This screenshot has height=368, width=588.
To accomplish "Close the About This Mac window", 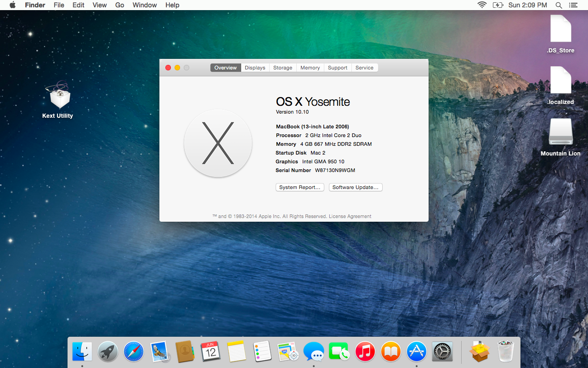I will [168, 68].
